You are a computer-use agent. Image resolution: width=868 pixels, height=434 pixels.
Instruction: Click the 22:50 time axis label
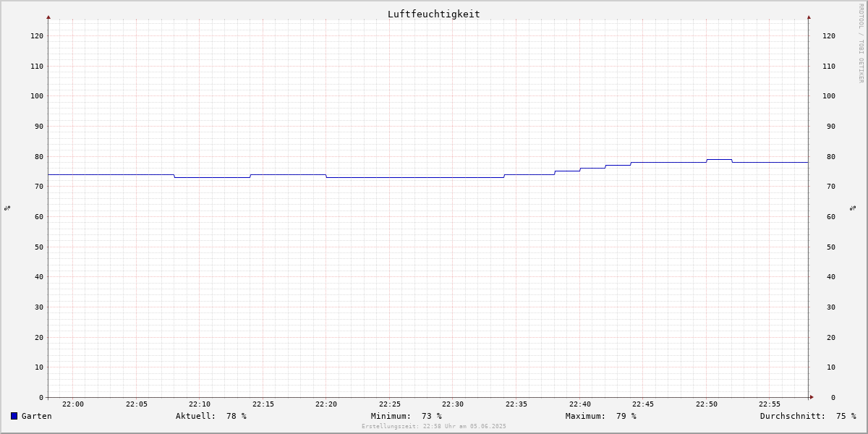[x=707, y=404]
